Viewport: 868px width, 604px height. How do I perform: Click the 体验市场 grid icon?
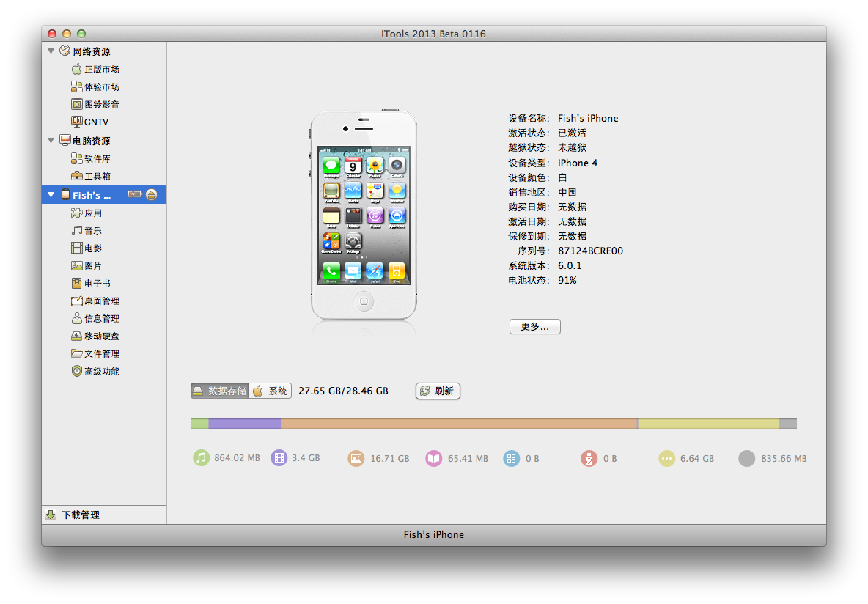(x=76, y=87)
